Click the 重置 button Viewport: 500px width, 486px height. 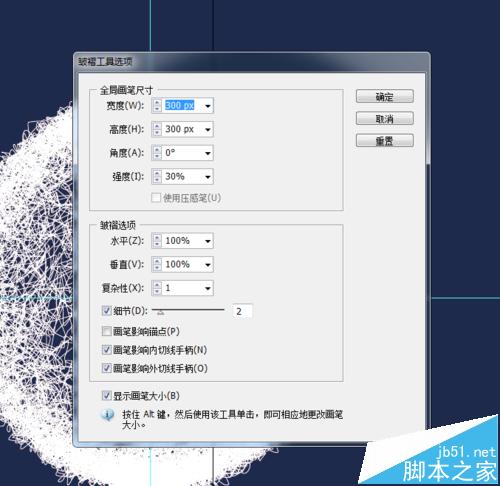click(385, 141)
